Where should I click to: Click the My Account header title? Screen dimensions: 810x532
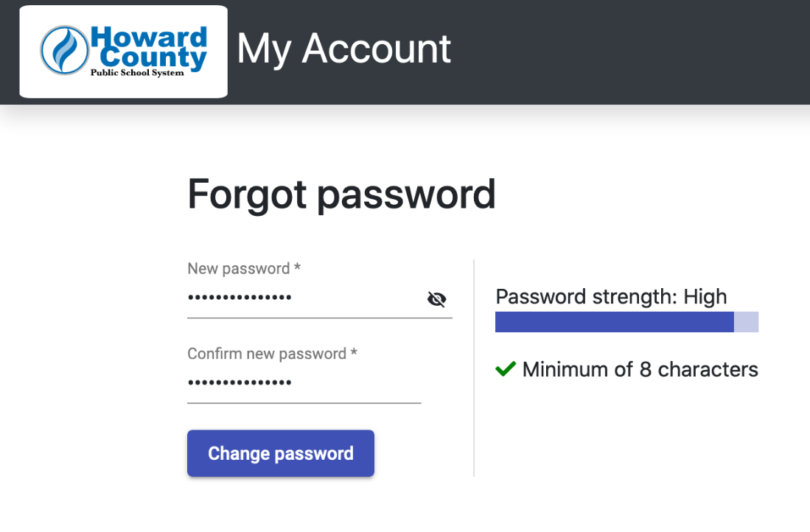[x=343, y=49]
